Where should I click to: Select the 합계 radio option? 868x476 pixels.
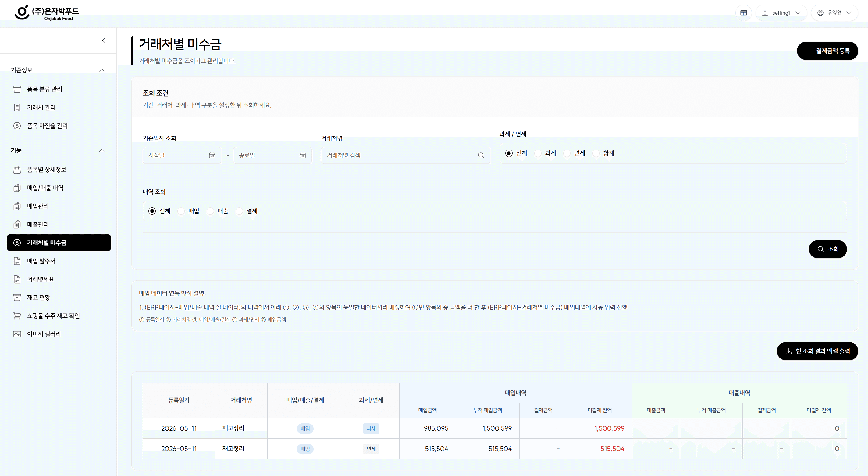click(x=596, y=153)
